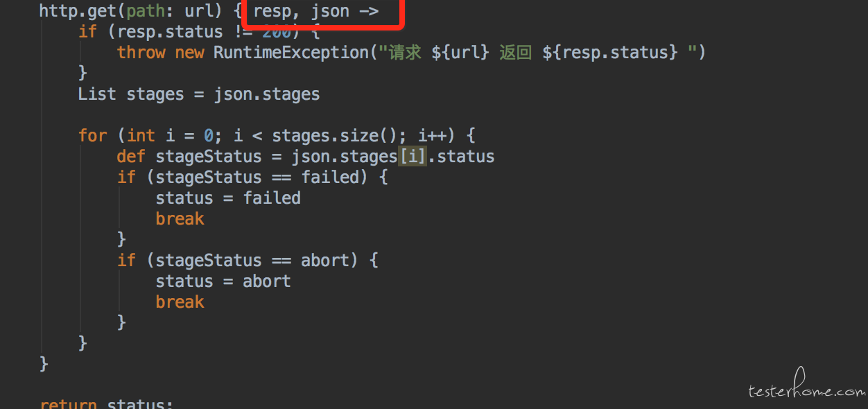
Task: Click ${resp.status} in the exception message
Action: coord(610,53)
